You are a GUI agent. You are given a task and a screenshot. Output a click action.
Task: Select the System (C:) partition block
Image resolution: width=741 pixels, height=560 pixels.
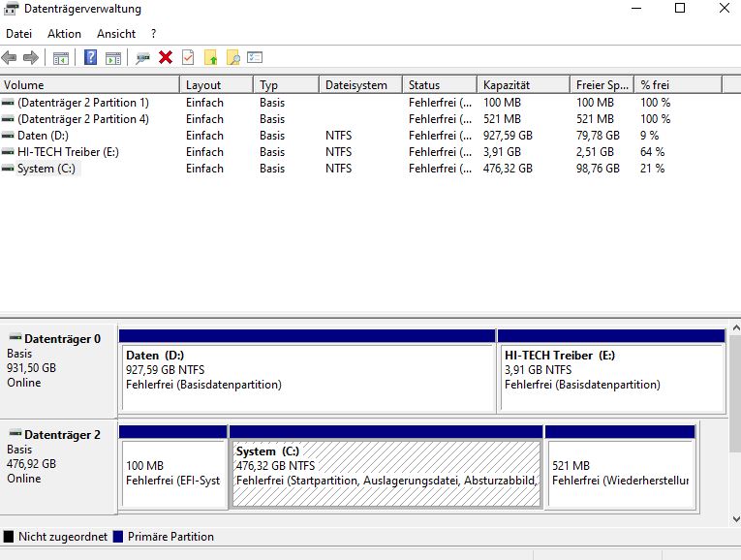[x=386, y=467]
